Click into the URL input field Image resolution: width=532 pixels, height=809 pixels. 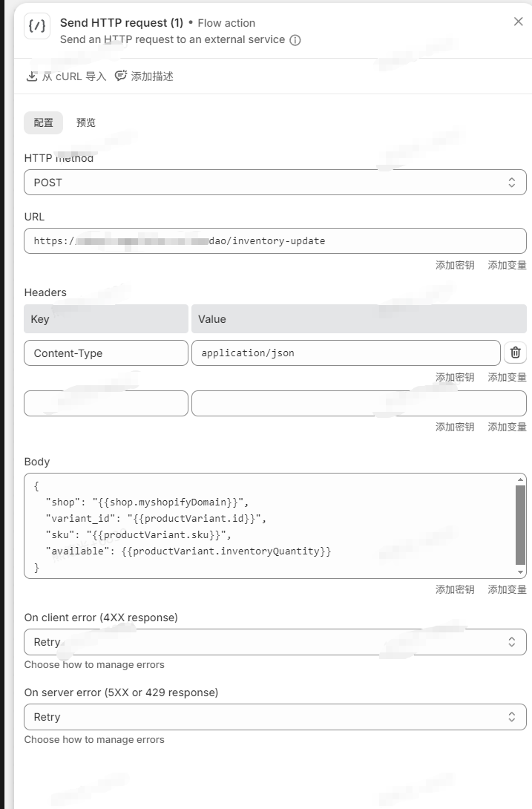pos(275,241)
